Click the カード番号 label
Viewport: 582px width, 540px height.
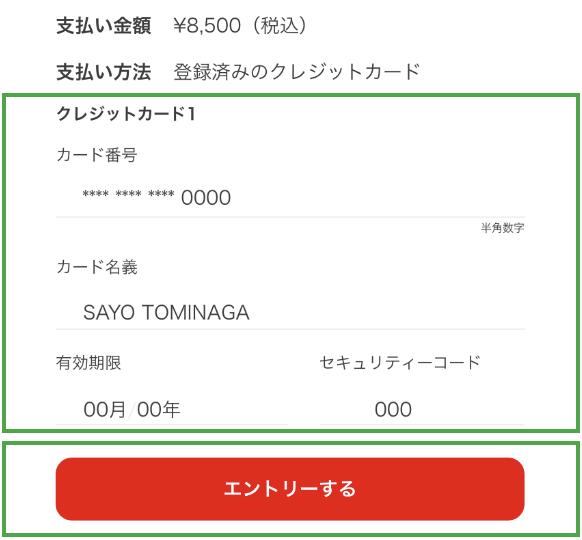[97, 154]
